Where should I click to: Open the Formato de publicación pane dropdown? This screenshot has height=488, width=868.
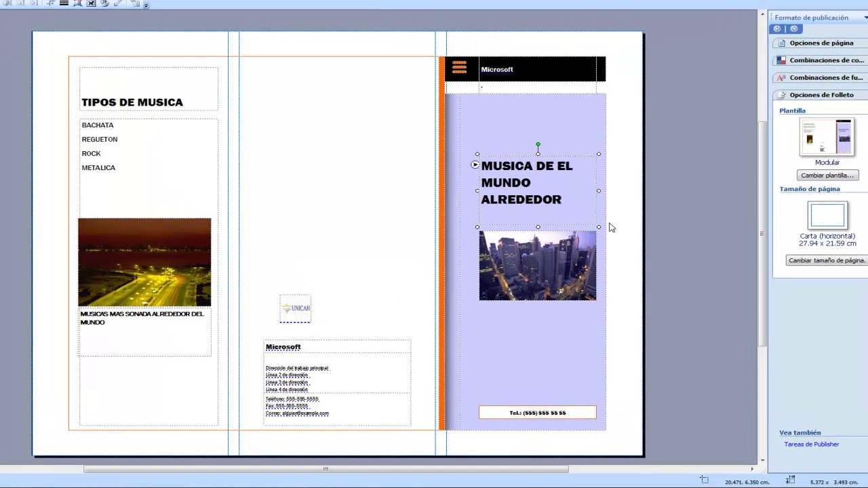865,18
